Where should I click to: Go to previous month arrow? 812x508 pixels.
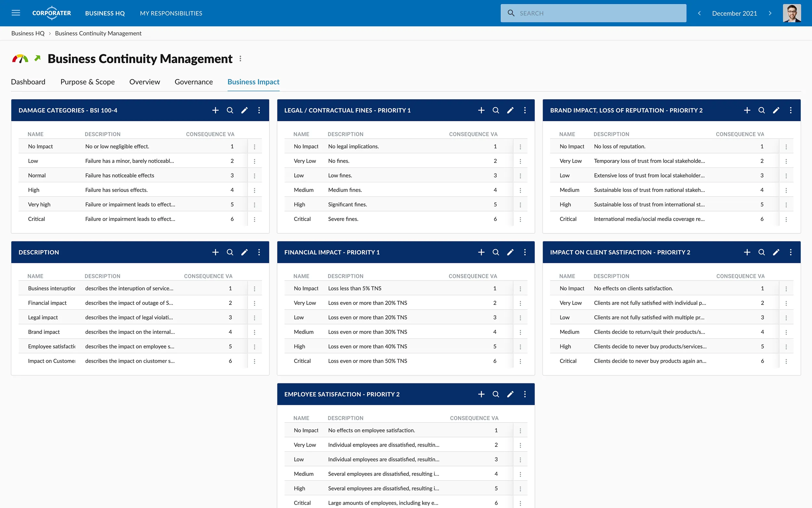tap(699, 13)
